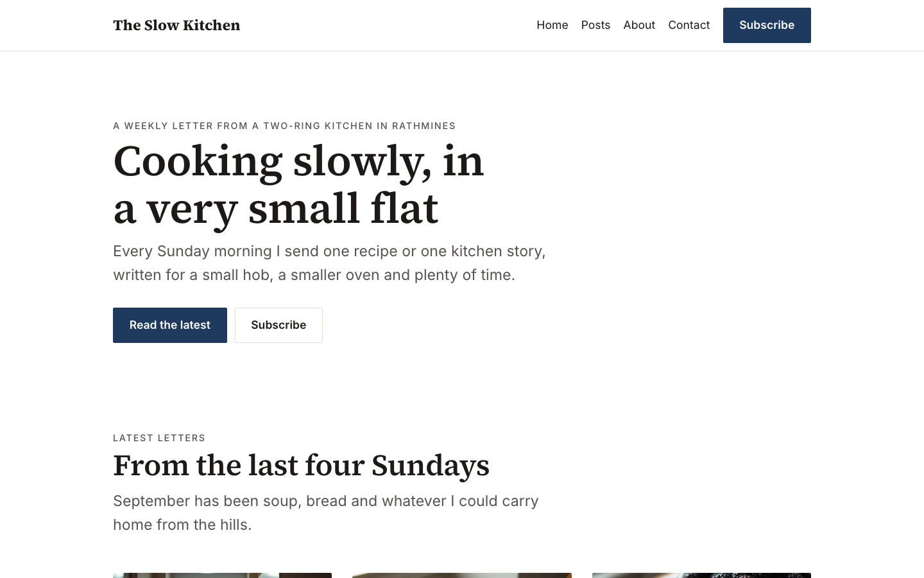924x578 pixels.
Task: Click The Slow Kitchen site logo
Action: pos(176,25)
